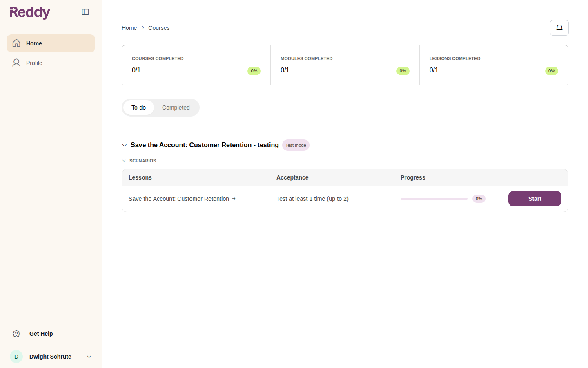This screenshot has height=368, width=588.
Task: Switch to the To-do tab
Action: (x=138, y=108)
